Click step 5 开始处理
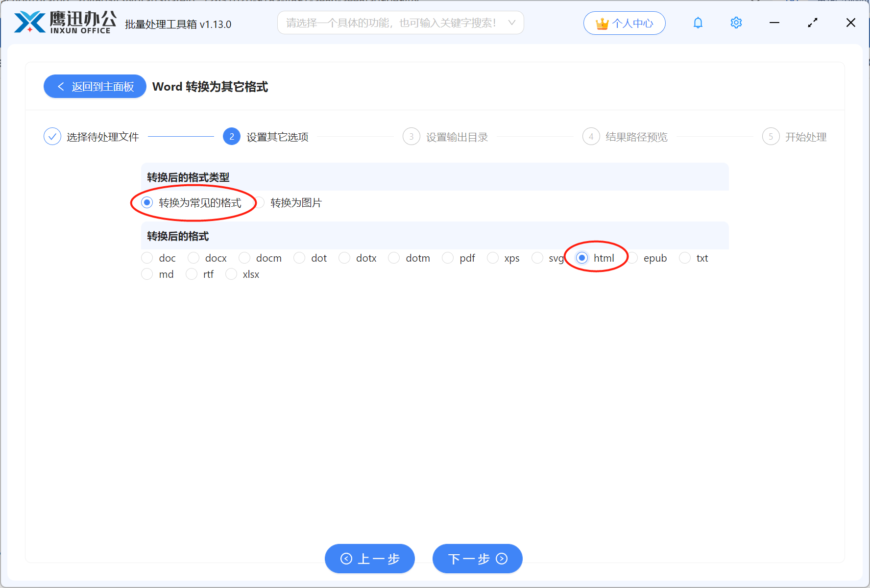 tap(771, 136)
